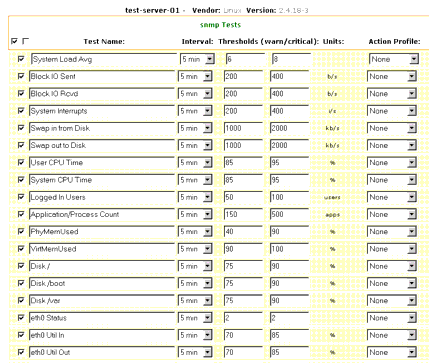This screenshot has width=435, height=363.
Task: Uncheck the Disk /boot test
Action: click(21, 283)
